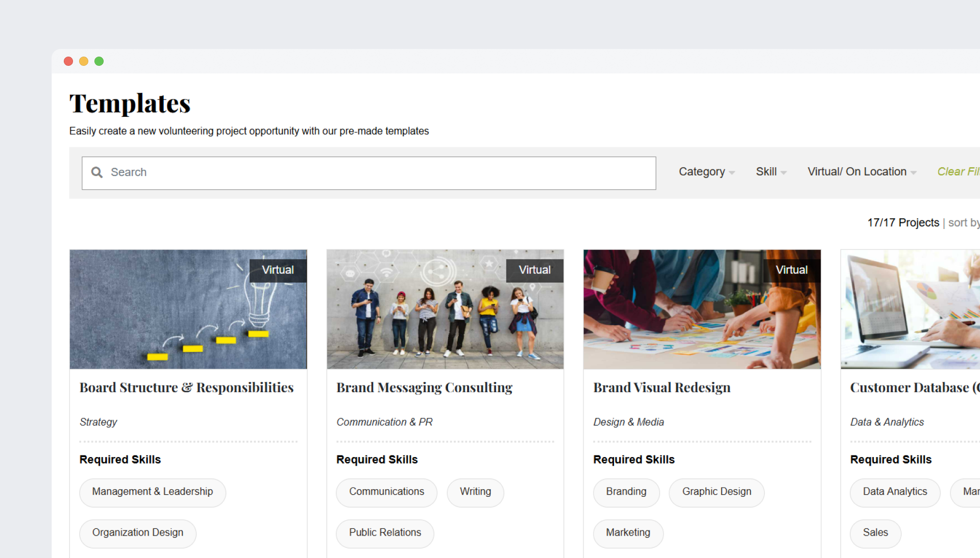Open the Brand Visual Redesign title
980x558 pixels.
click(661, 388)
